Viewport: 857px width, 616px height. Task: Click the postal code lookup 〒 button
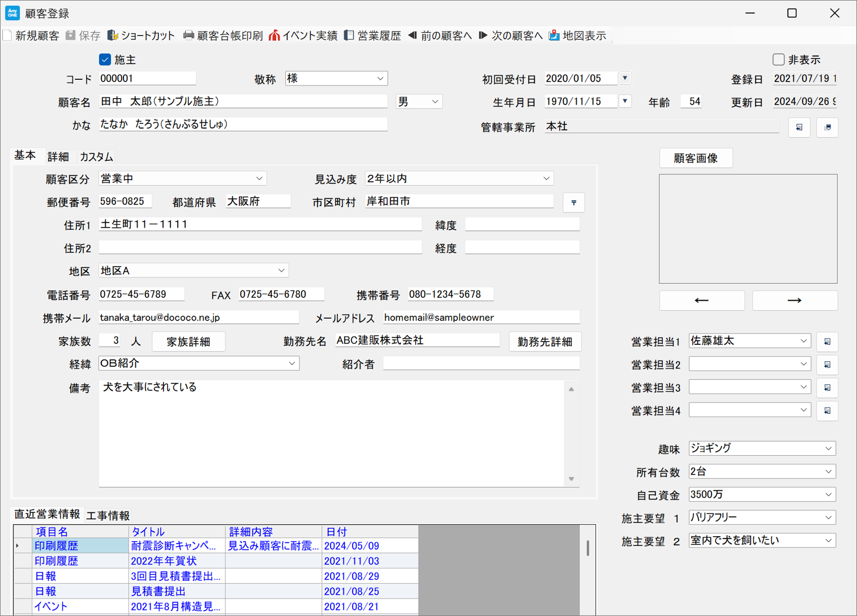tap(573, 203)
